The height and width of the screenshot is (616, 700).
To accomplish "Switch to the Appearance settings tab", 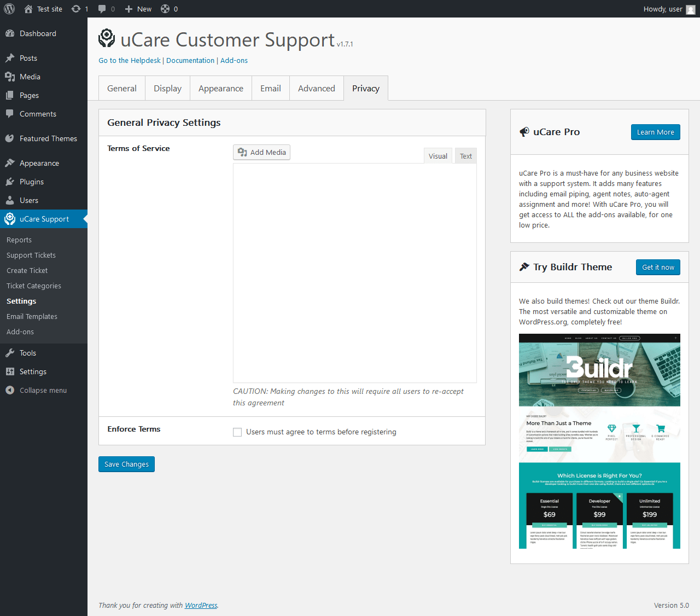I will tap(221, 88).
